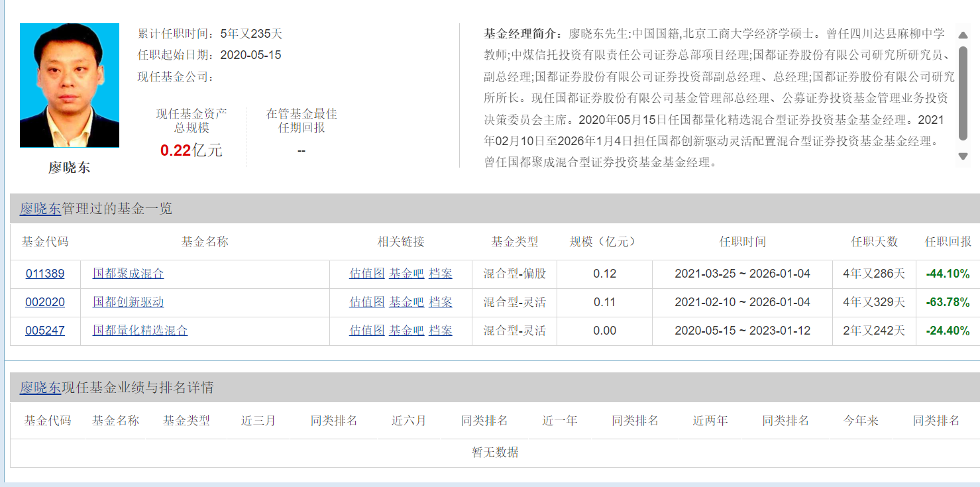
Task: Open fund code 002020 link
Action: [x=45, y=302]
